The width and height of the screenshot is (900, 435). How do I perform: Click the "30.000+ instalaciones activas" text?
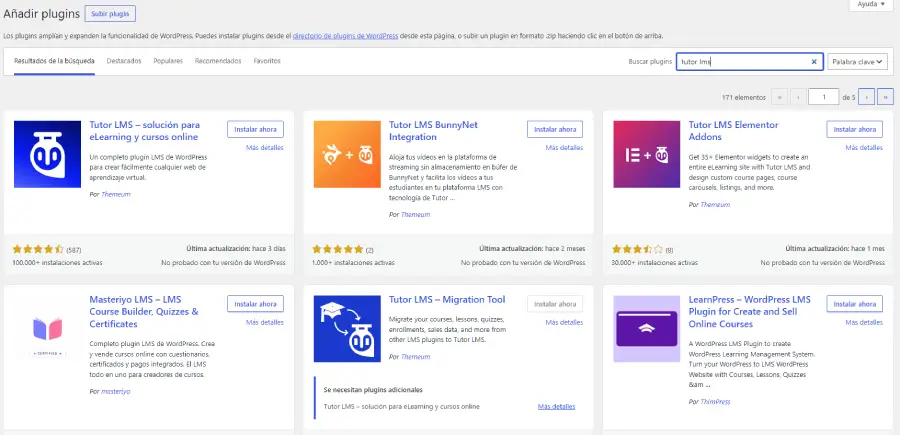click(x=655, y=263)
